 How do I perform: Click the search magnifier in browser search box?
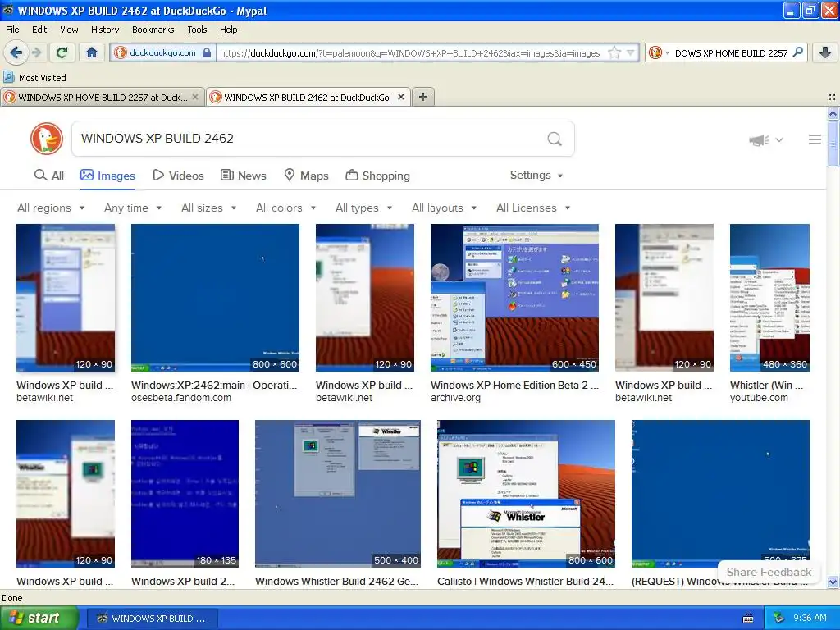[798, 52]
